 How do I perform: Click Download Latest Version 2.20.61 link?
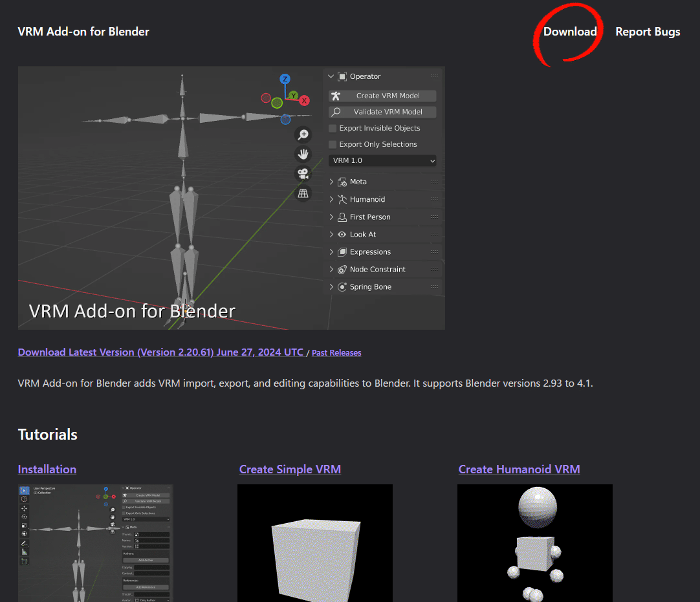[160, 352]
